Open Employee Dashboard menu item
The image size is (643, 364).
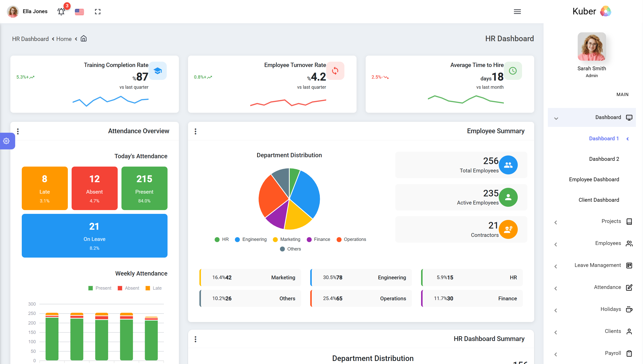(594, 179)
